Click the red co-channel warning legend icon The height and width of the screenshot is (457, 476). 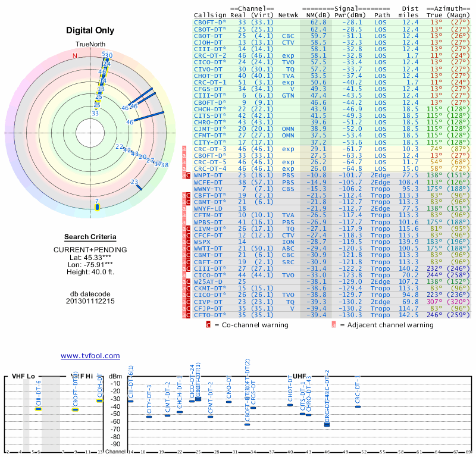208,325
